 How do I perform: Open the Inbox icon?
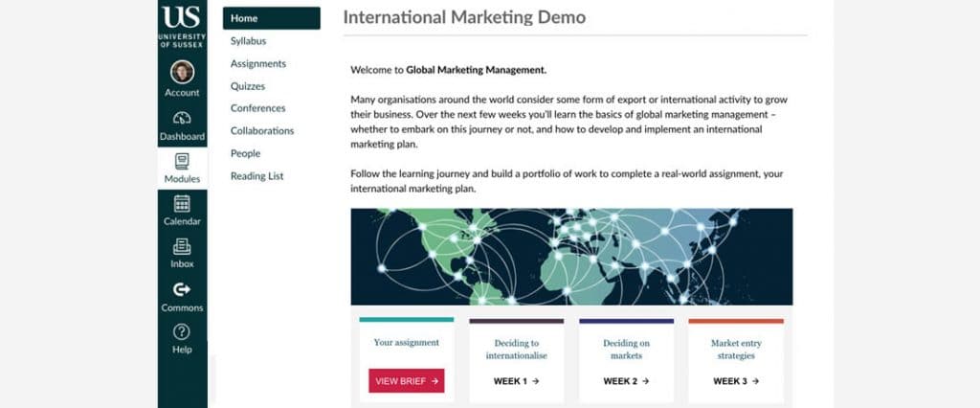182,246
